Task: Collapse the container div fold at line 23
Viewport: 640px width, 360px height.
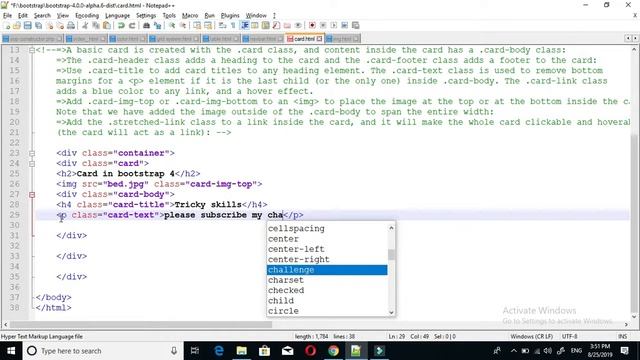Action: (x=32, y=153)
